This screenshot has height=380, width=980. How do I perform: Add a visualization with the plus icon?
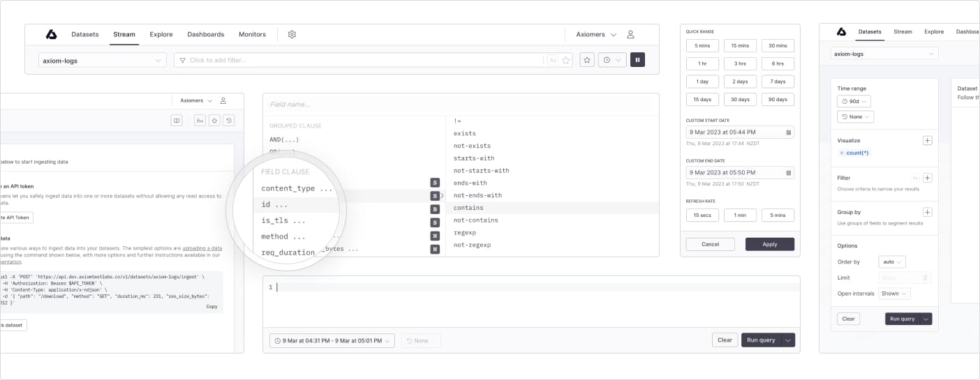pyautogui.click(x=927, y=140)
